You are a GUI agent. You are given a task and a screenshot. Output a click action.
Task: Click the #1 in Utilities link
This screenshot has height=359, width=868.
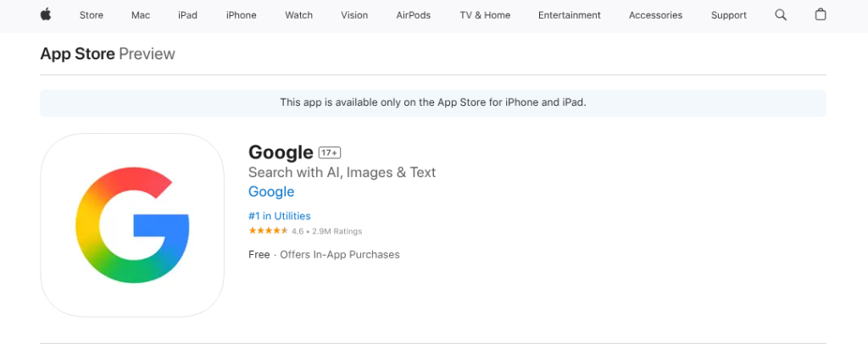point(280,216)
